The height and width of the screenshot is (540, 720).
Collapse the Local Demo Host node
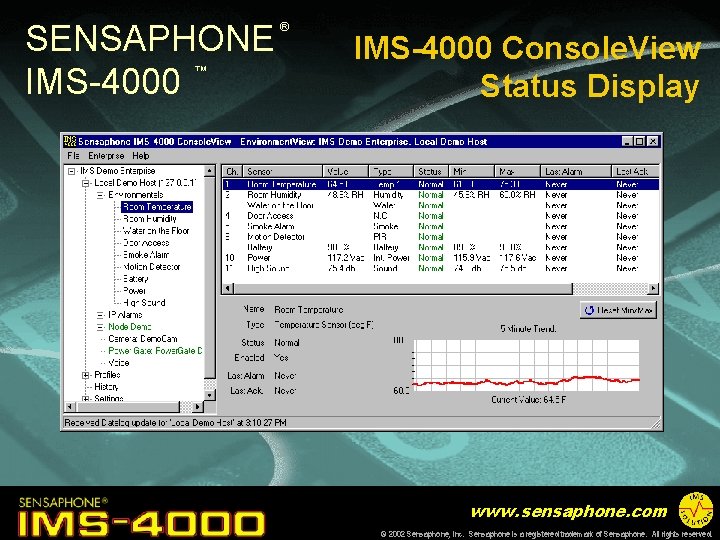pos(85,183)
